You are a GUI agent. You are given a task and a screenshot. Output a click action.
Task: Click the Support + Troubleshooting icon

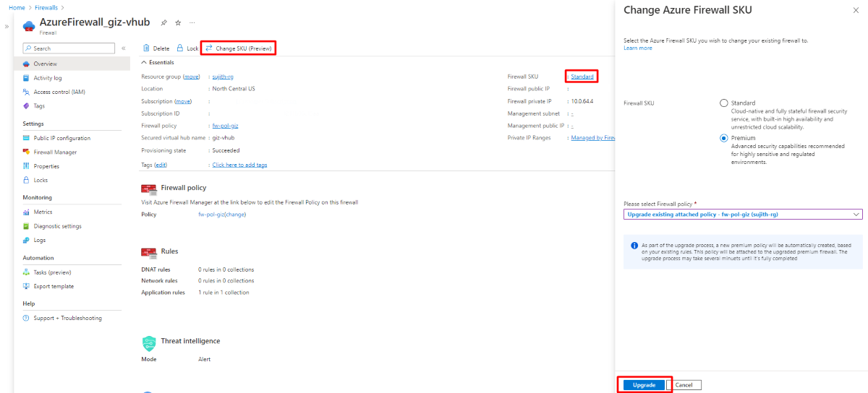(27, 318)
